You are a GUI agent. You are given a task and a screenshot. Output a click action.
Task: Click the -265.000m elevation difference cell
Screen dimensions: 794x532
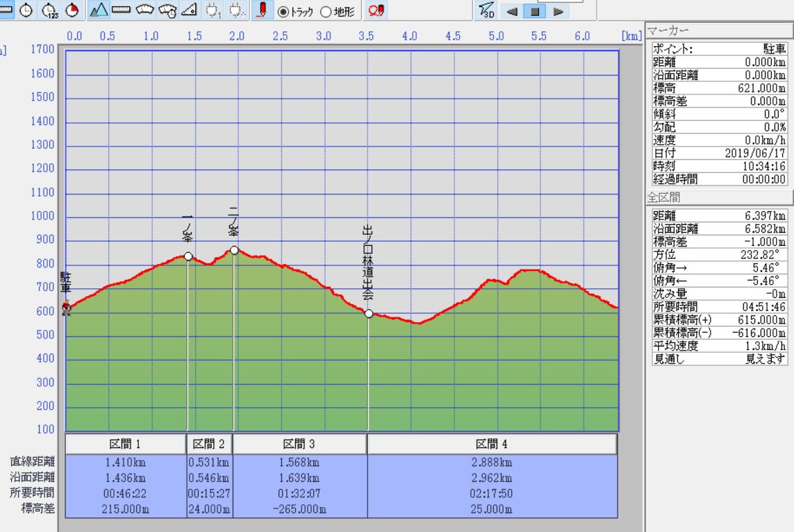[x=299, y=509]
